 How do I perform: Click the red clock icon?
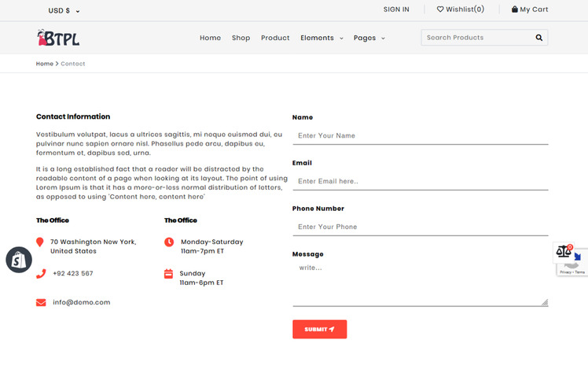pyautogui.click(x=169, y=242)
